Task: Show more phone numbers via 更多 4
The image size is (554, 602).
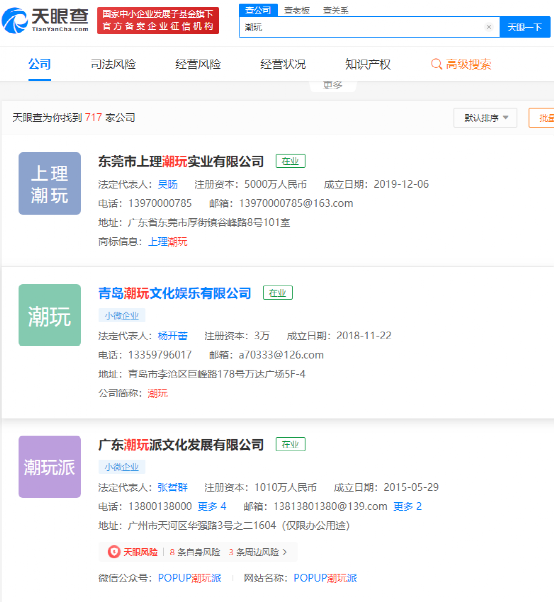Action: 212,506
